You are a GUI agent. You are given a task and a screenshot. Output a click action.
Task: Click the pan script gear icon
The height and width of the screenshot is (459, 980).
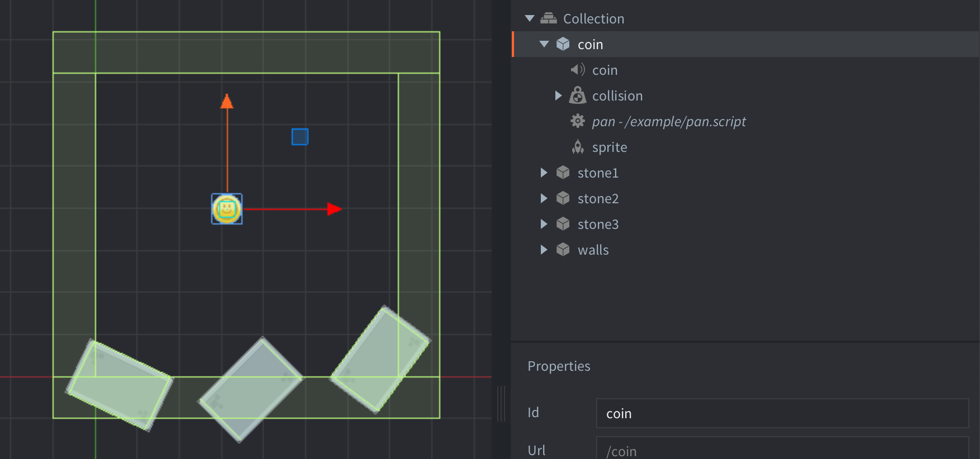click(x=577, y=121)
